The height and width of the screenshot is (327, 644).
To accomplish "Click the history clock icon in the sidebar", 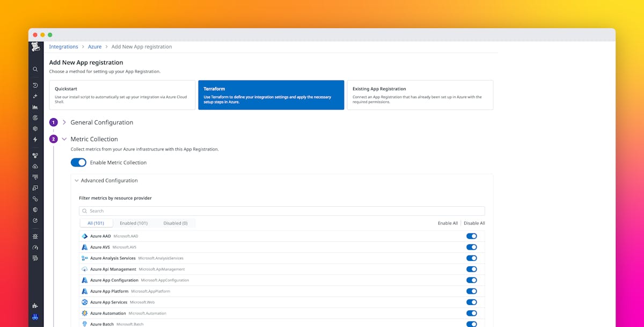I will pos(35,85).
